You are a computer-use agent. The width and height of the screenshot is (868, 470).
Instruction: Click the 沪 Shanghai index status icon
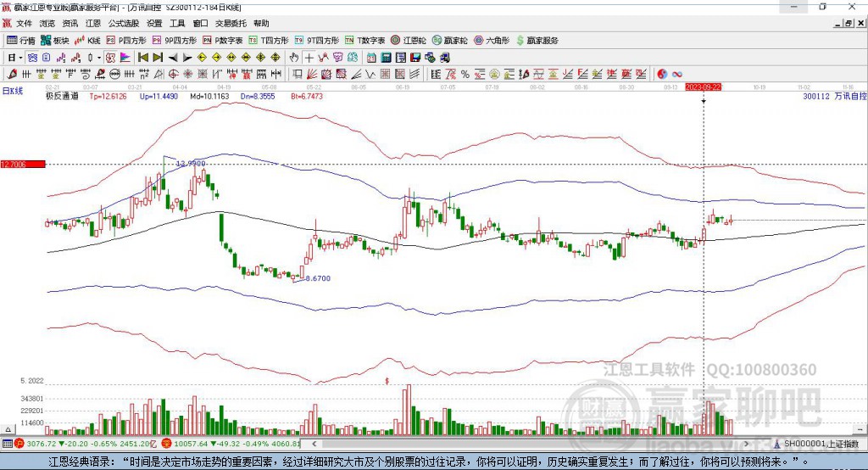[x=19, y=444]
